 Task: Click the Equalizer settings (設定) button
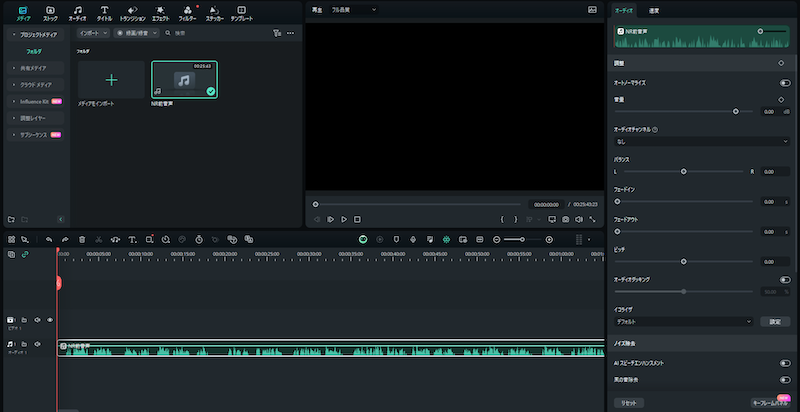[x=775, y=322]
